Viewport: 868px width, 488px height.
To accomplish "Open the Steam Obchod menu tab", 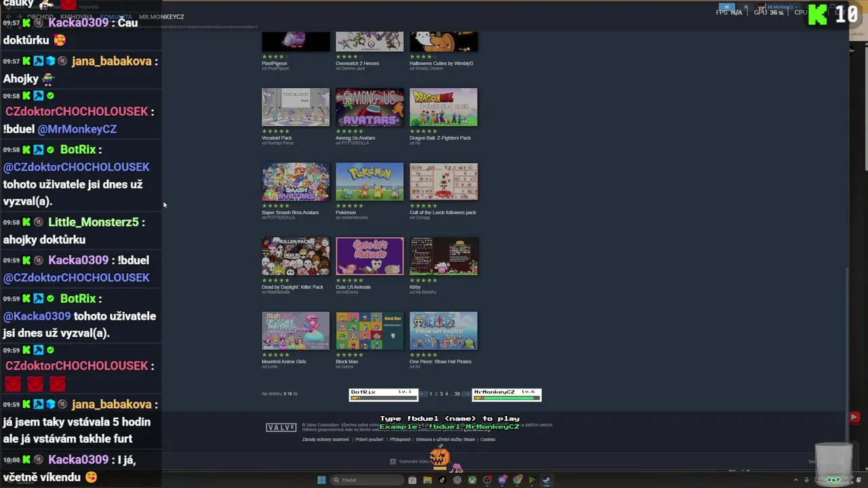I will (41, 16).
